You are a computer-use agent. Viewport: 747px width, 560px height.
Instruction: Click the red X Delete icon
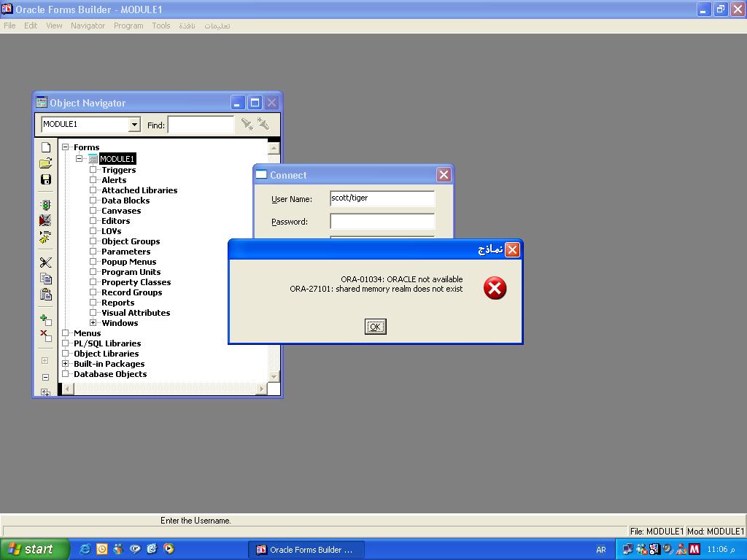pos(45,335)
